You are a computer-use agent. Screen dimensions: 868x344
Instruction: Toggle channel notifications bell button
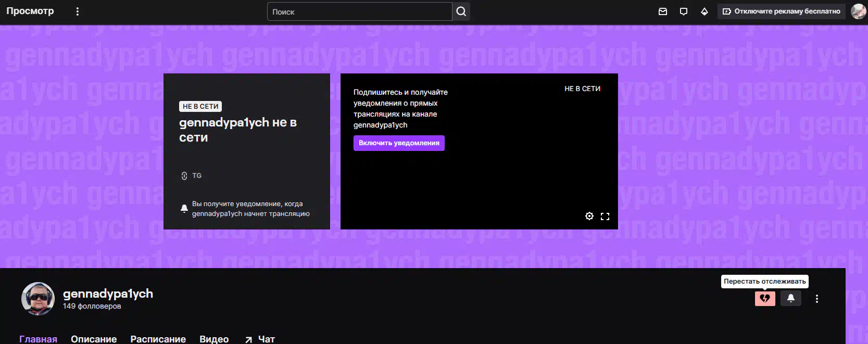tap(791, 299)
